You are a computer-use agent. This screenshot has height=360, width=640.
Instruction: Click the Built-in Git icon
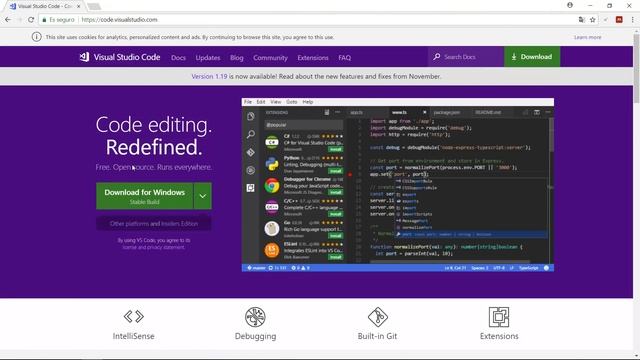[377, 317]
